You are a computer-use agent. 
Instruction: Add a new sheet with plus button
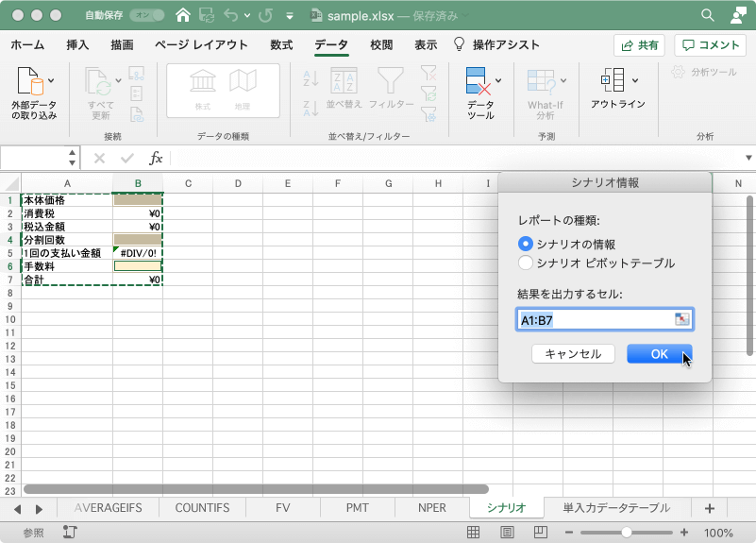pos(709,508)
